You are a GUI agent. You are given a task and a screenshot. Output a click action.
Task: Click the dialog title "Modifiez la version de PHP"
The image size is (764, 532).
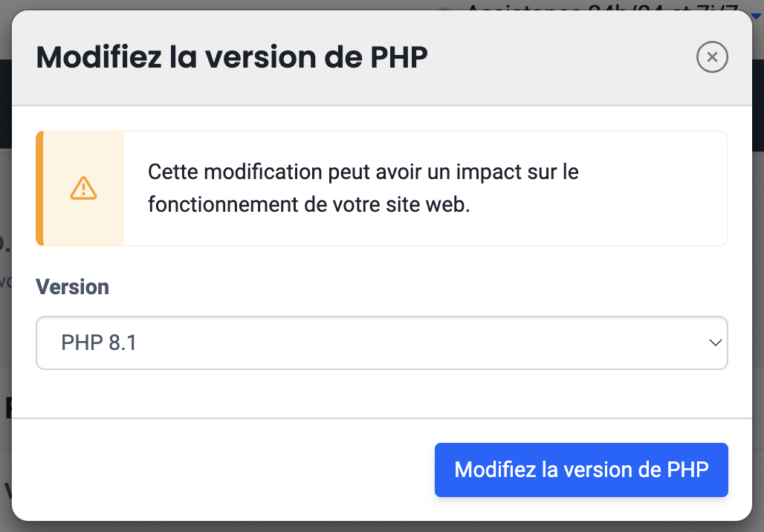pos(232,57)
